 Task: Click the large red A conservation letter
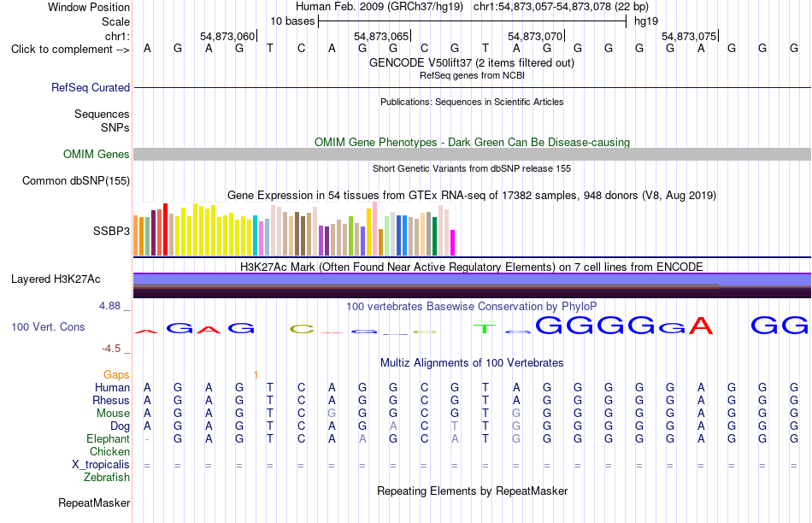[x=701, y=326]
